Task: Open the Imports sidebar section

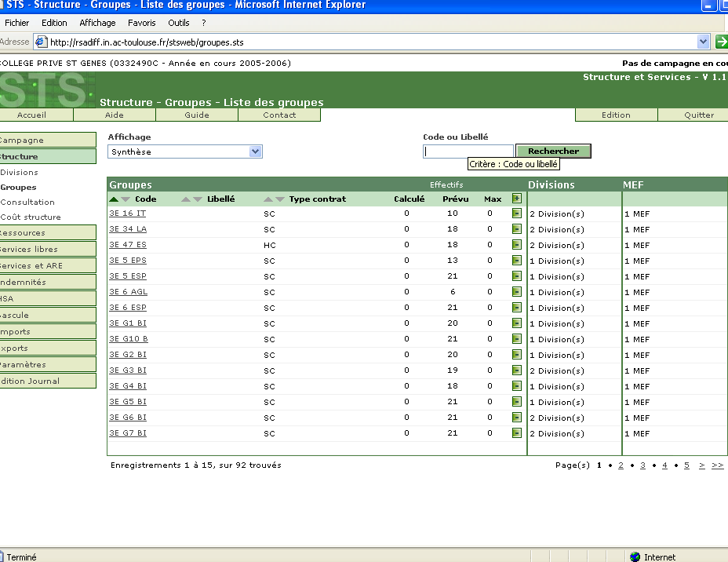Action: coord(47,331)
